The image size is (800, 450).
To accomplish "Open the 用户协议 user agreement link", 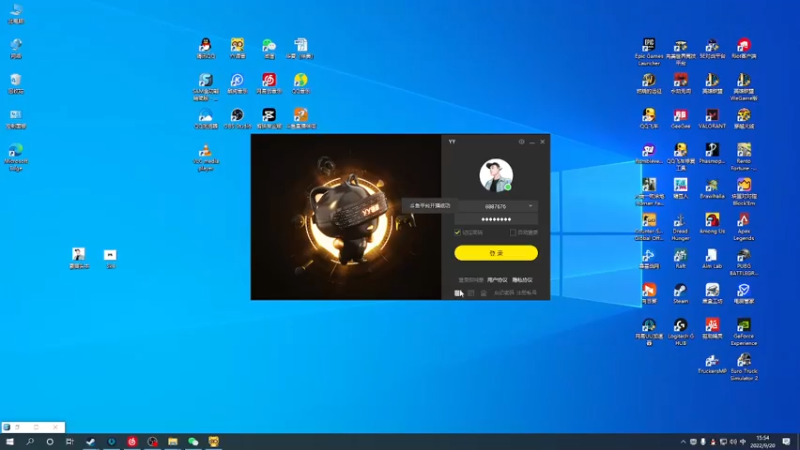I will tap(497, 280).
